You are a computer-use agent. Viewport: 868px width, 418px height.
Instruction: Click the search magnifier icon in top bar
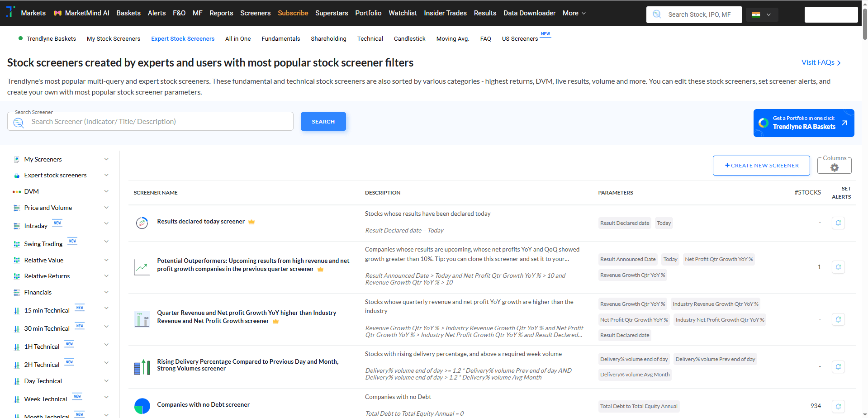pyautogui.click(x=657, y=14)
